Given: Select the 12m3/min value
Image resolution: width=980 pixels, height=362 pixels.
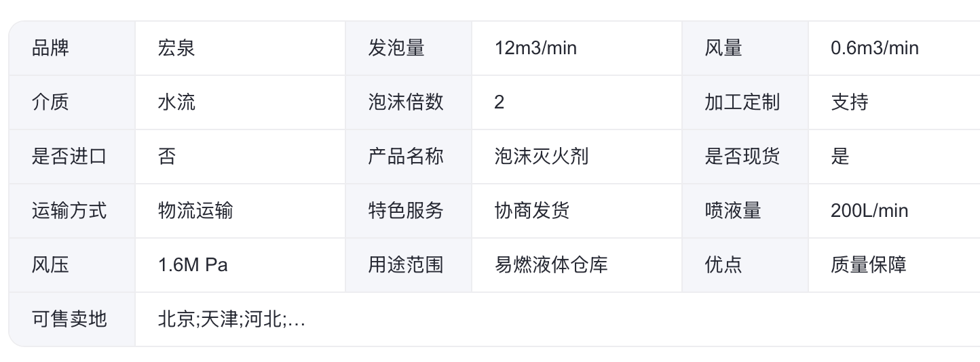Looking at the screenshot, I should click(x=536, y=48).
